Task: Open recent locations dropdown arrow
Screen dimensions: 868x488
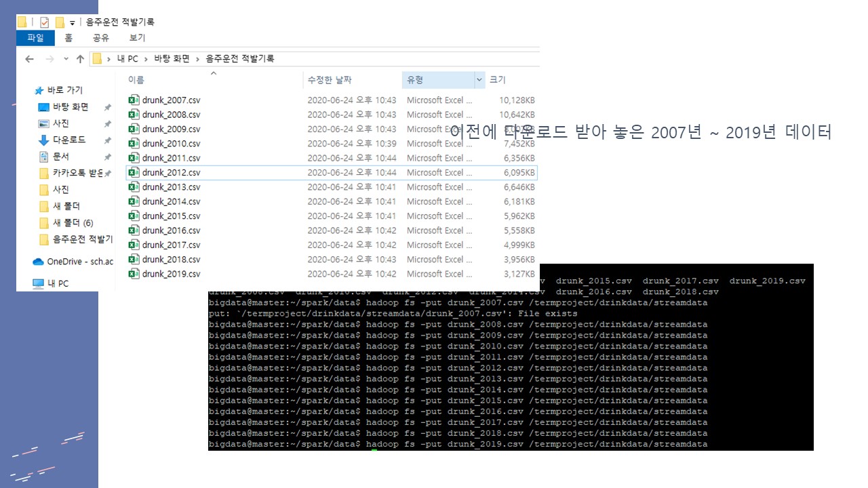Action: click(x=66, y=59)
